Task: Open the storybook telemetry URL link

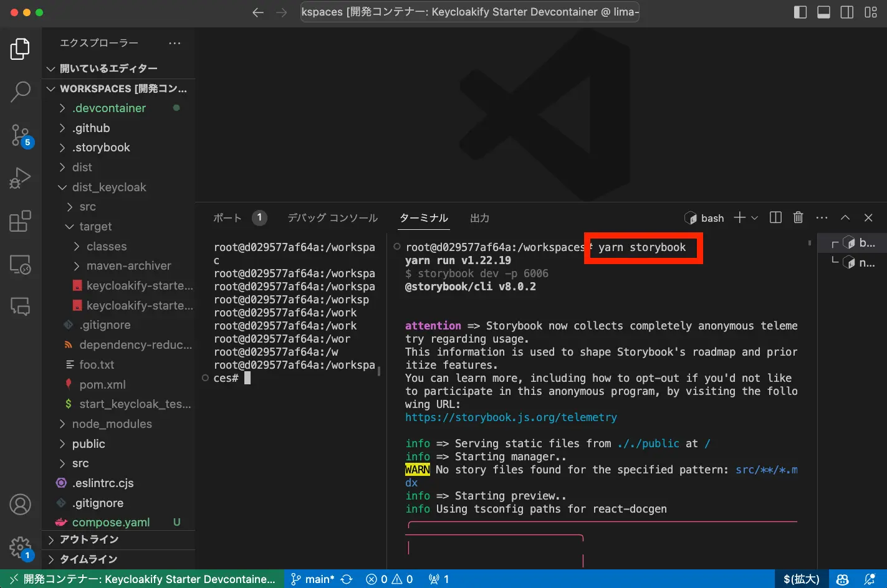Action: [511, 417]
